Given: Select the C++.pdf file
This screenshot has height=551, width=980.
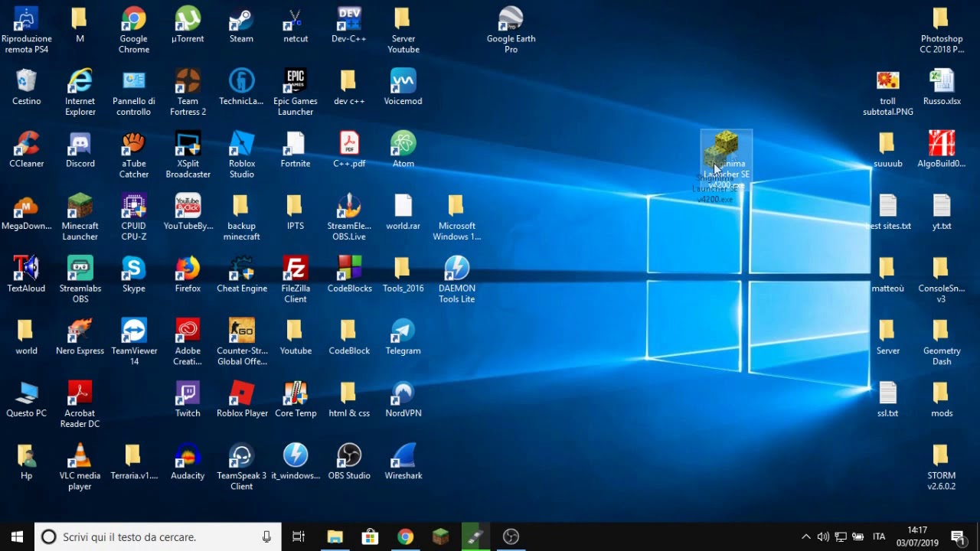Looking at the screenshot, I should point(349,150).
